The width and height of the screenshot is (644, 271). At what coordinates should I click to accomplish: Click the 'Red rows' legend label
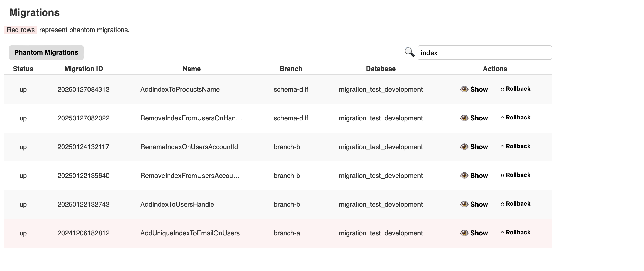coord(21,30)
